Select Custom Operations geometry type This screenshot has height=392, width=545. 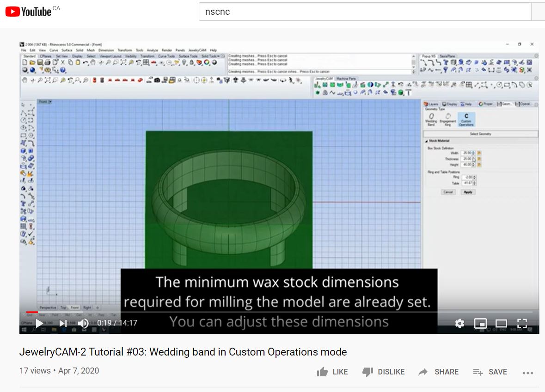coord(466,119)
